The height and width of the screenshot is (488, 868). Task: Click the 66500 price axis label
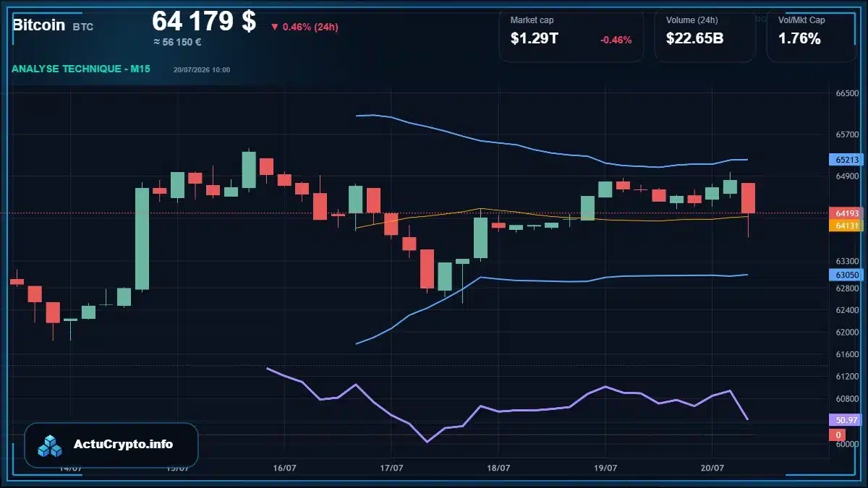[847, 94]
